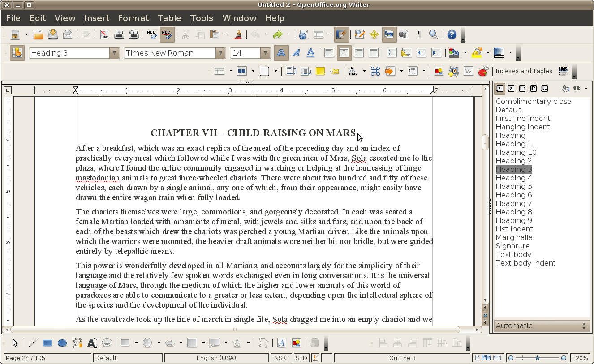
Task: Select the Character Styles view in the Stylist
Action: point(511,88)
